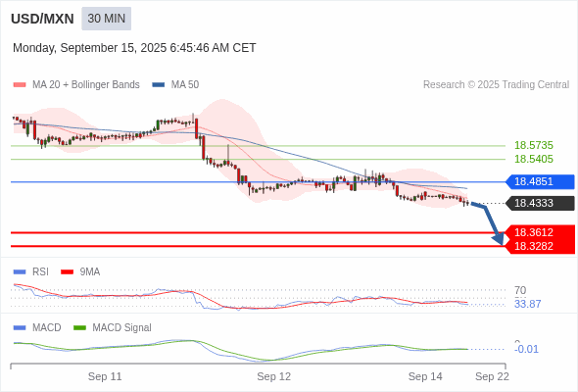Click the 18.4851 pivot price tag
578x392 pixels.
pos(540,181)
